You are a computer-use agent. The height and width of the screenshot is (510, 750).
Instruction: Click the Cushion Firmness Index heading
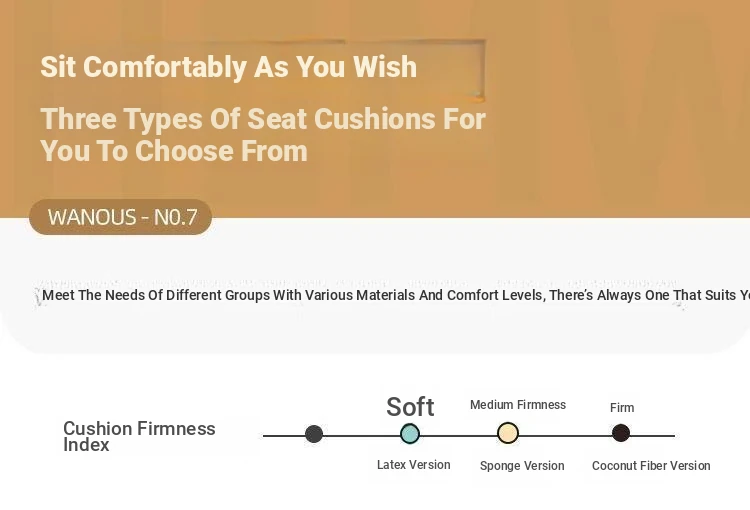point(139,436)
